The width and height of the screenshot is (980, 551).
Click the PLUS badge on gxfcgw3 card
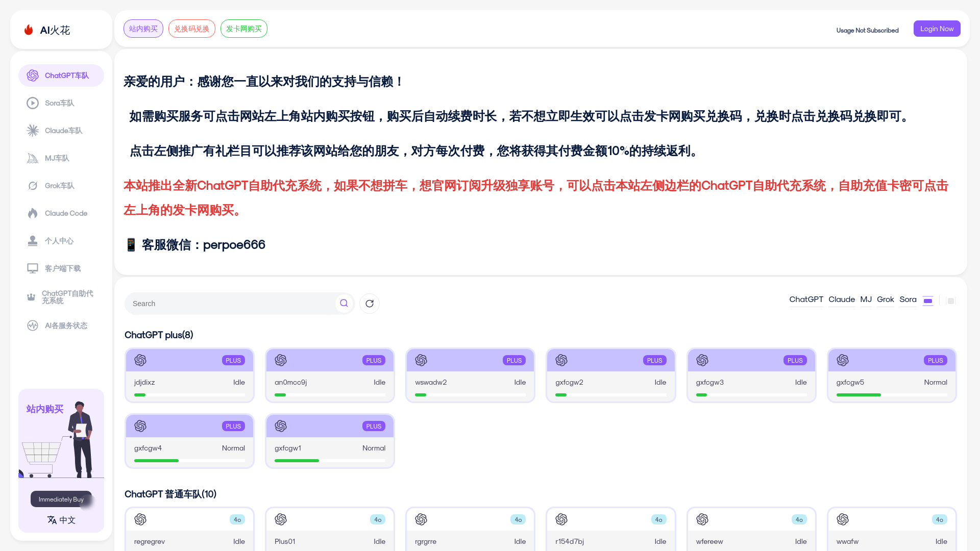coord(795,360)
